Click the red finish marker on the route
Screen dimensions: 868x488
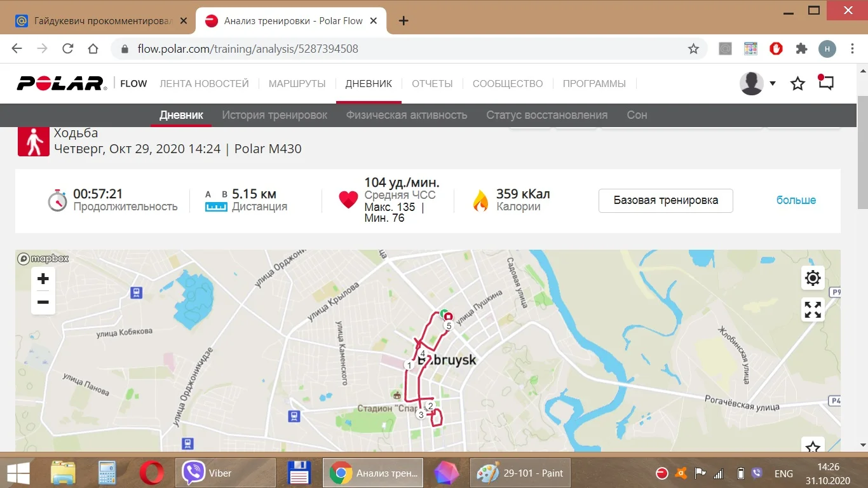click(448, 316)
